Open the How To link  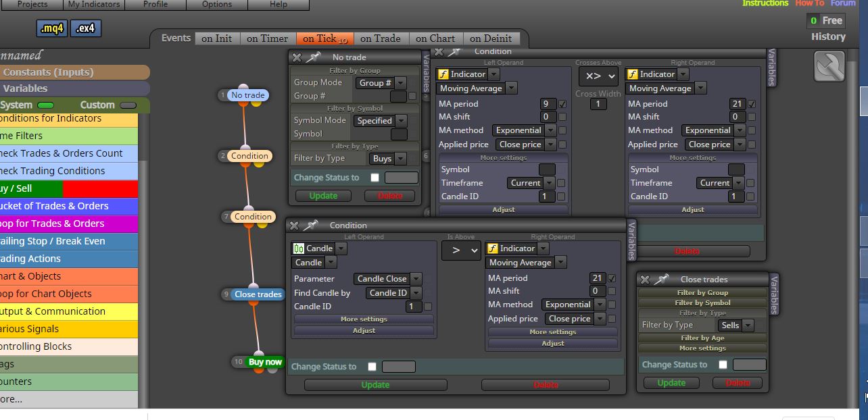pos(810,3)
